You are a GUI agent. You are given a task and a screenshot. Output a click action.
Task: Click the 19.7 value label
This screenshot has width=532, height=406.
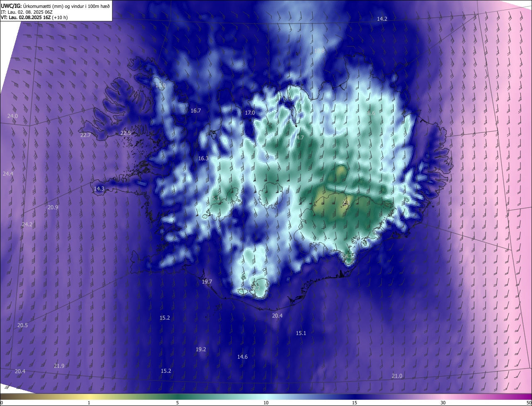pos(207,281)
